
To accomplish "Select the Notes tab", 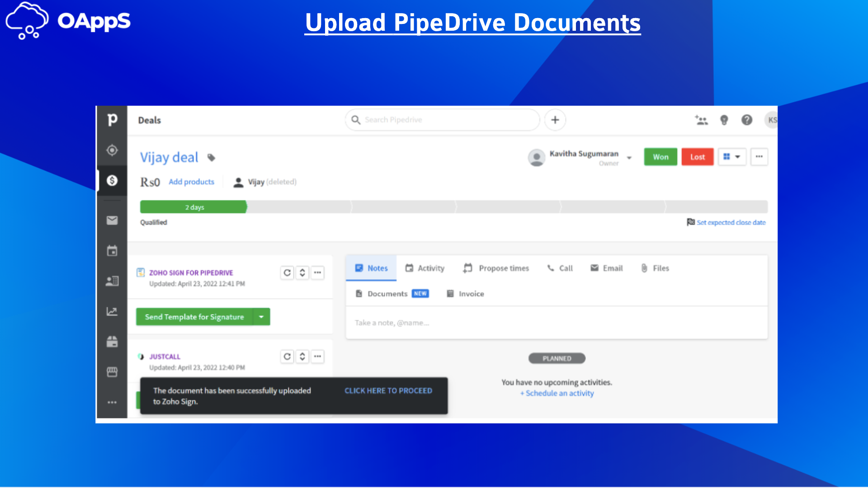I will [x=371, y=268].
